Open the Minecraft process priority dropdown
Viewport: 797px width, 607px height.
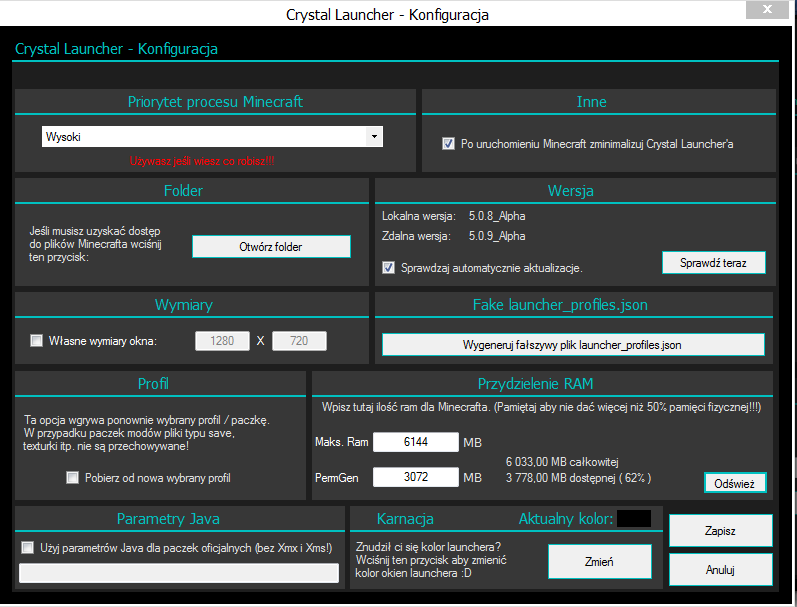[212, 137]
